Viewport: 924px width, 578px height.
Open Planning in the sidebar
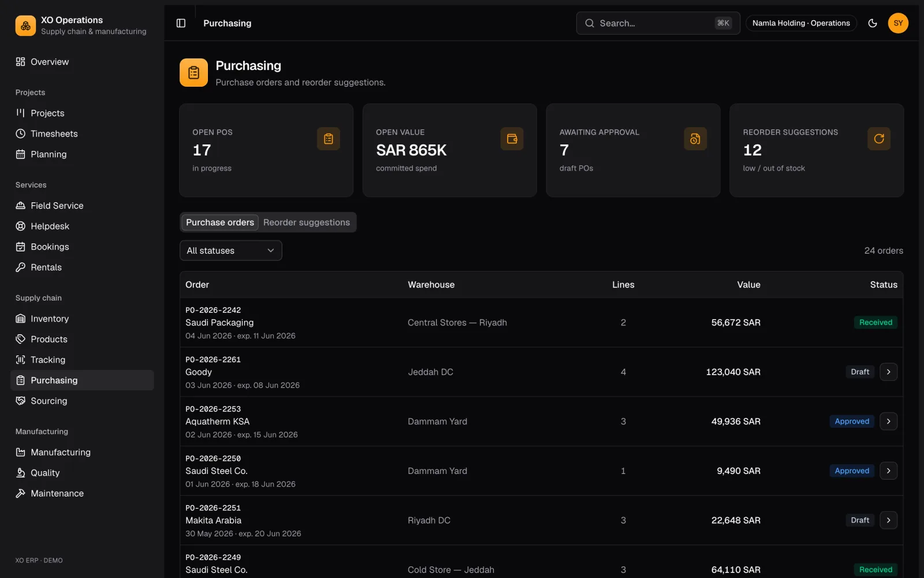pyautogui.click(x=82, y=154)
